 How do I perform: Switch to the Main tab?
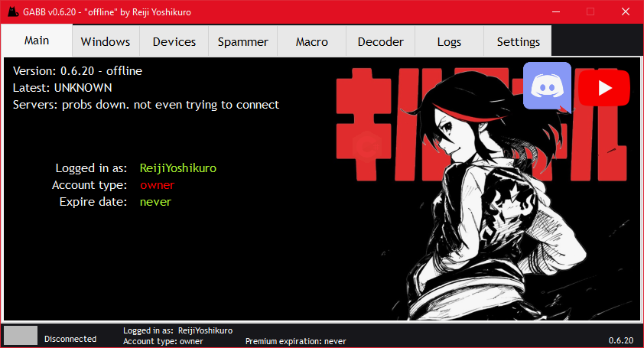37,41
